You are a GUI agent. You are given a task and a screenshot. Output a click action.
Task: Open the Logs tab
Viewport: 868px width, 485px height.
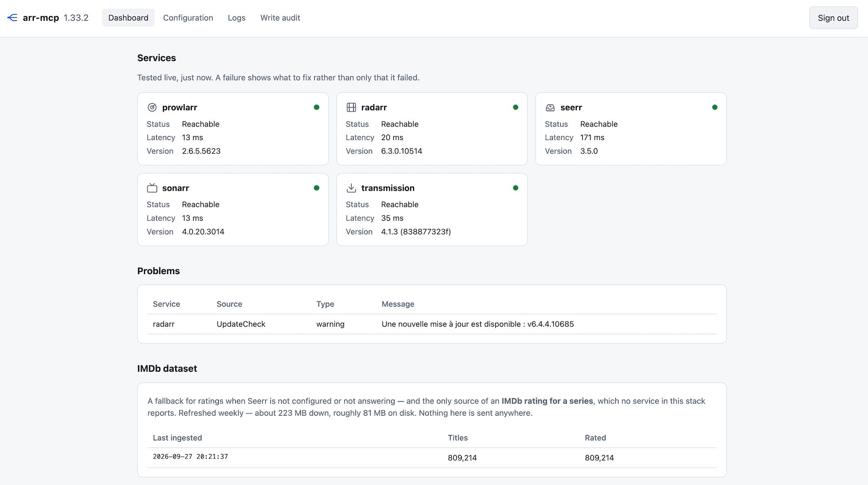[x=237, y=18]
